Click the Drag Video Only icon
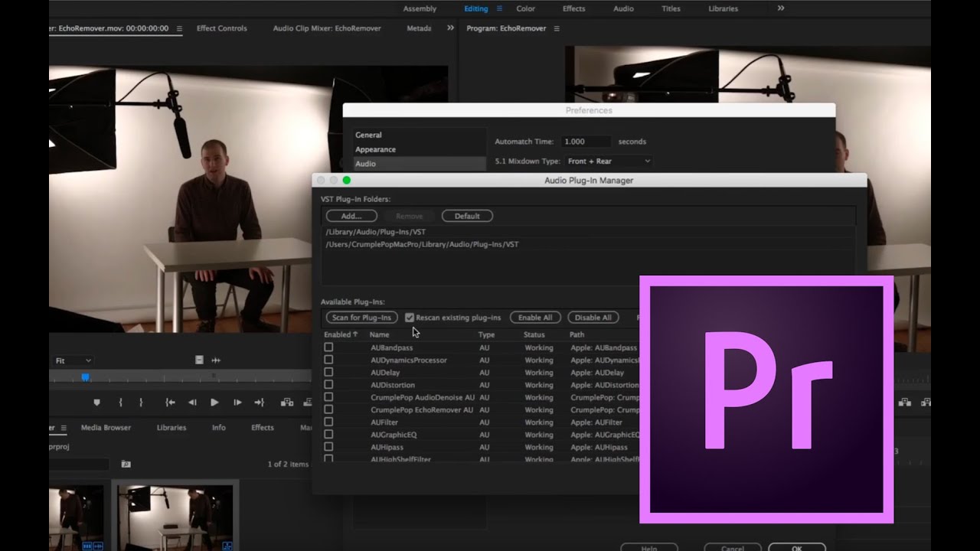This screenshot has height=551, width=980. click(199, 360)
